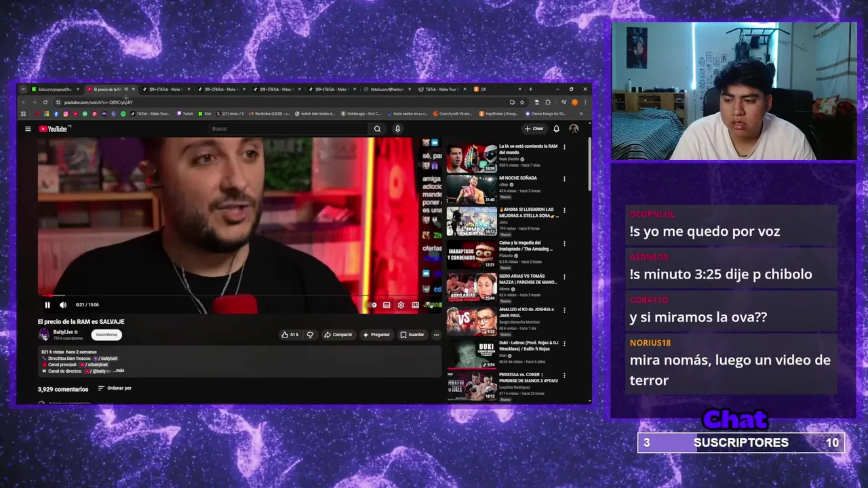Open the STELLA SORA recommended video thumbnail
Viewport: 868px width, 488px height.
tap(471, 222)
